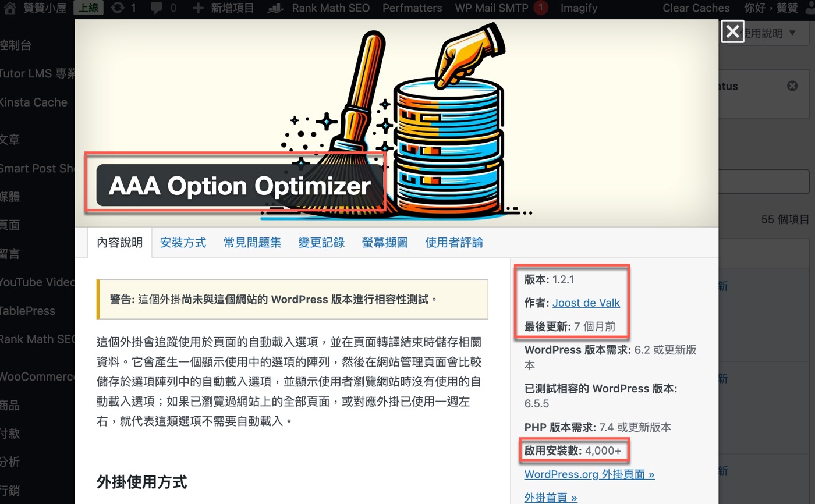Open 頁面 in the sidebar

(10, 225)
